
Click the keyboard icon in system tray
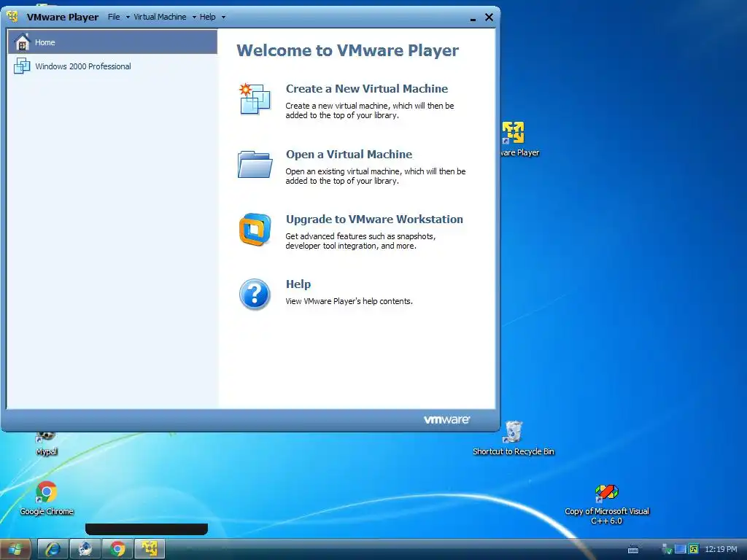633,550
